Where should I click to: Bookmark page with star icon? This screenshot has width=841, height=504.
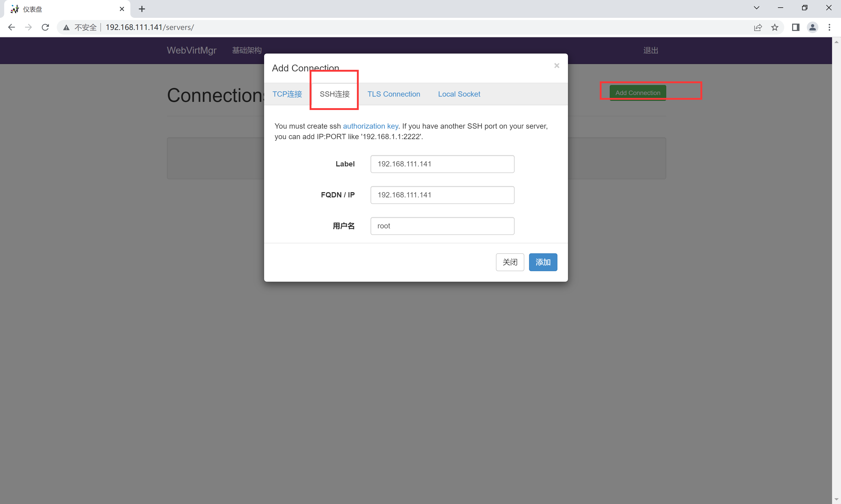(775, 27)
